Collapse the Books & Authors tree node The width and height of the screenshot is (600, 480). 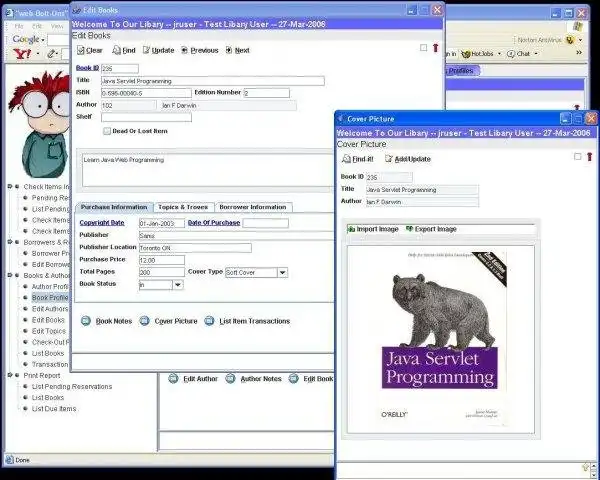tap(10, 275)
